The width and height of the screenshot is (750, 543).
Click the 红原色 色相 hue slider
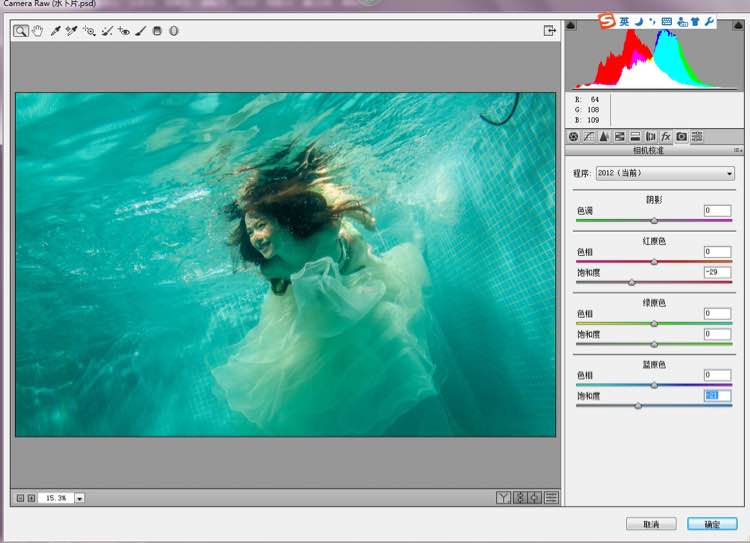pos(654,262)
